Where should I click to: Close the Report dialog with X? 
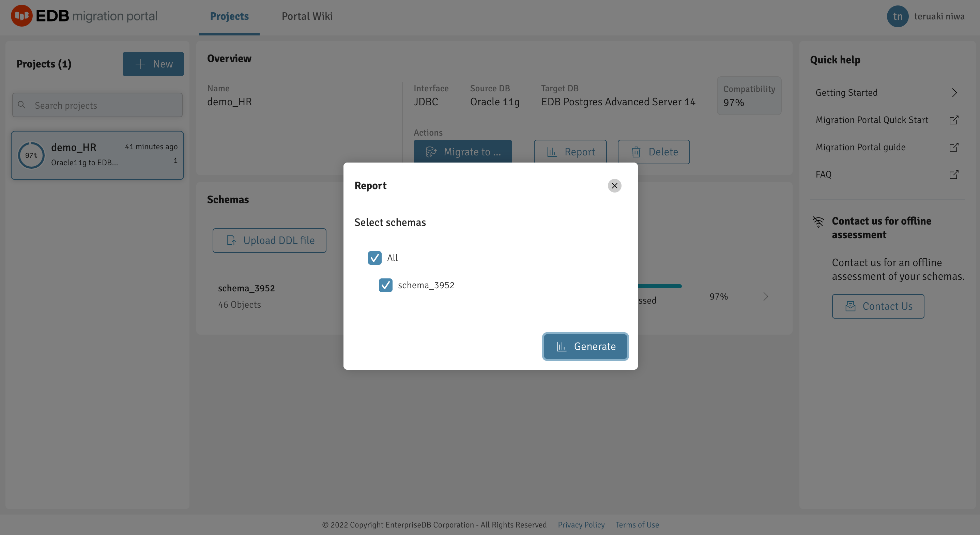tap(614, 186)
